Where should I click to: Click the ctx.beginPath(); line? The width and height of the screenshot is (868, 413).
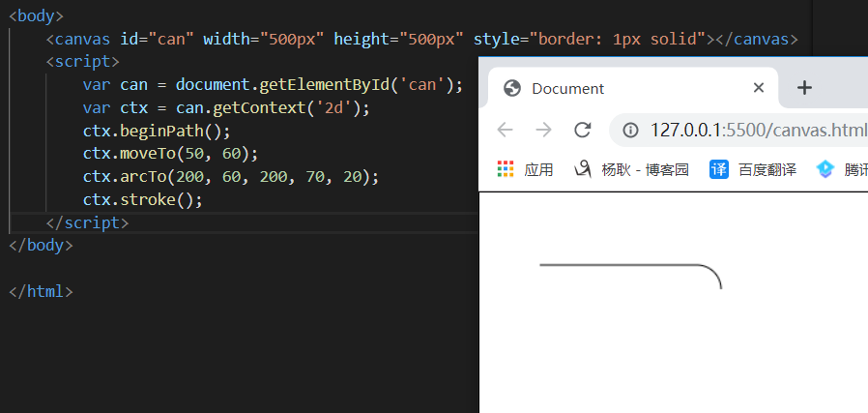[157, 132]
